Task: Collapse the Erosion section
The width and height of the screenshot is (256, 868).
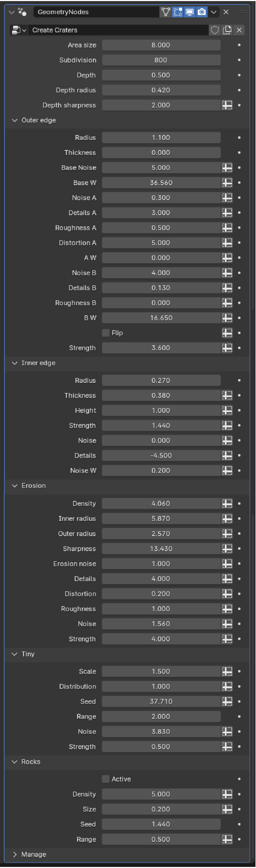Action: coord(14,485)
